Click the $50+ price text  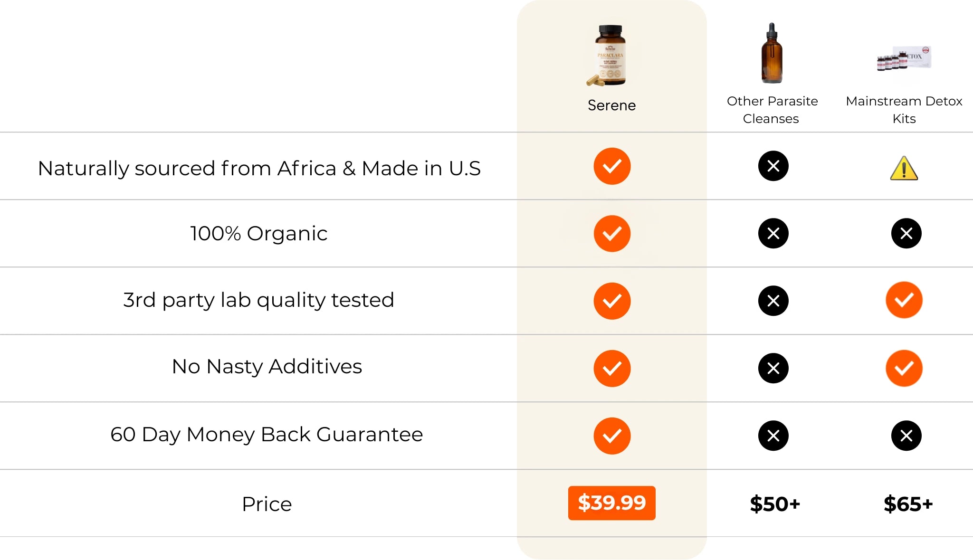coord(775,504)
